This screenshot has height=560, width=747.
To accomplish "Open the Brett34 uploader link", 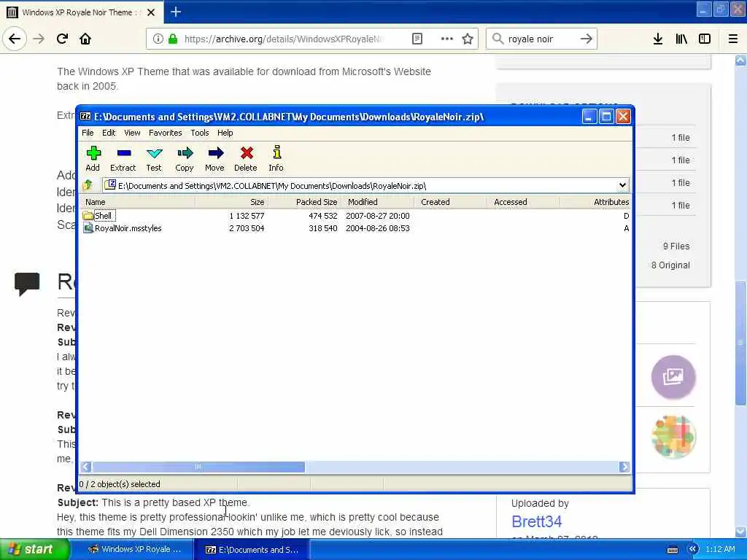I will (536, 522).
